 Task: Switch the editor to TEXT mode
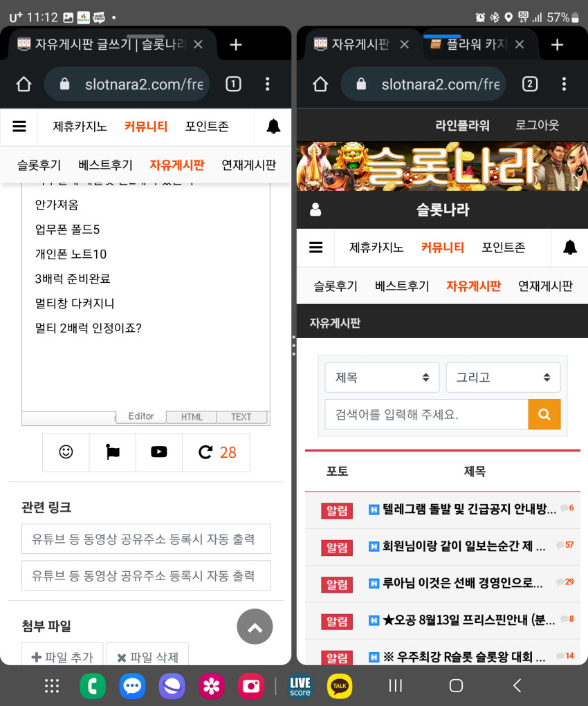(x=241, y=417)
